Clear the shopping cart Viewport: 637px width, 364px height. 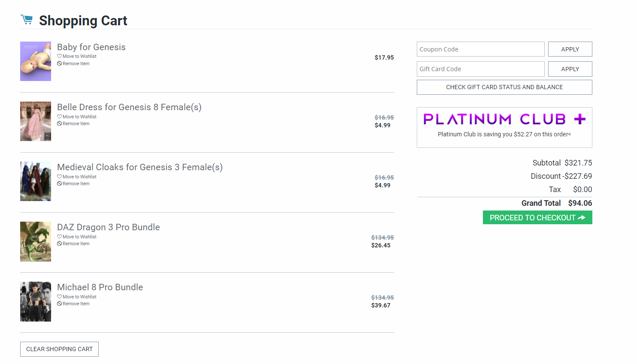coord(59,349)
